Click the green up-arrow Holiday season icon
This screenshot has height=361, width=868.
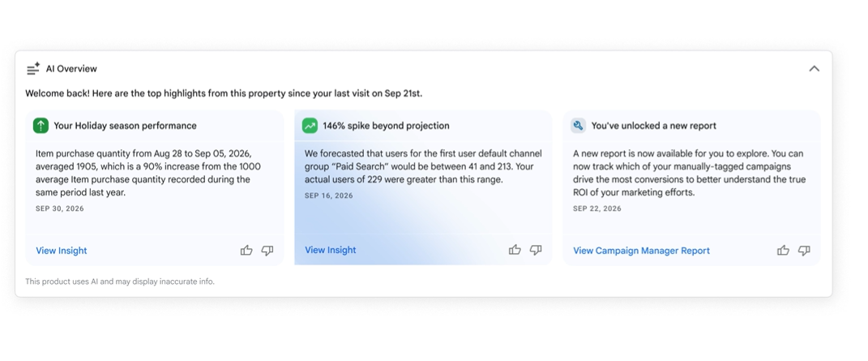[x=41, y=126]
